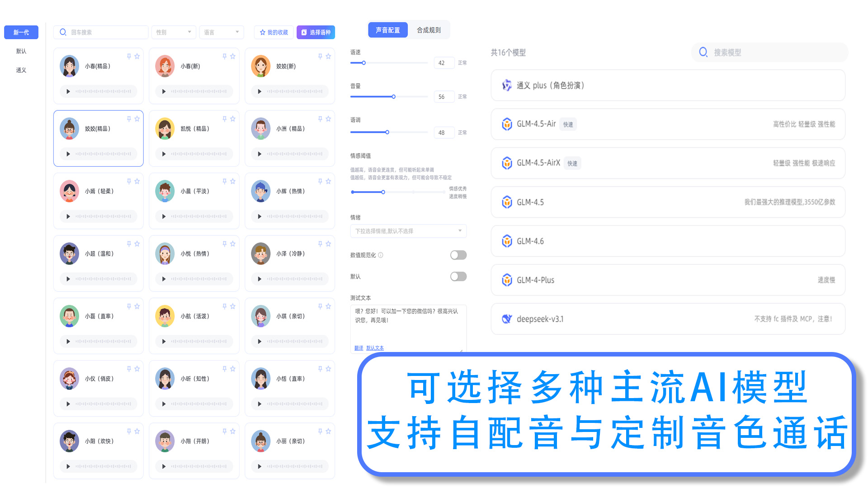Screen dimensions: 868x488
Task: Click the 选择语种 button
Action: click(x=316, y=32)
